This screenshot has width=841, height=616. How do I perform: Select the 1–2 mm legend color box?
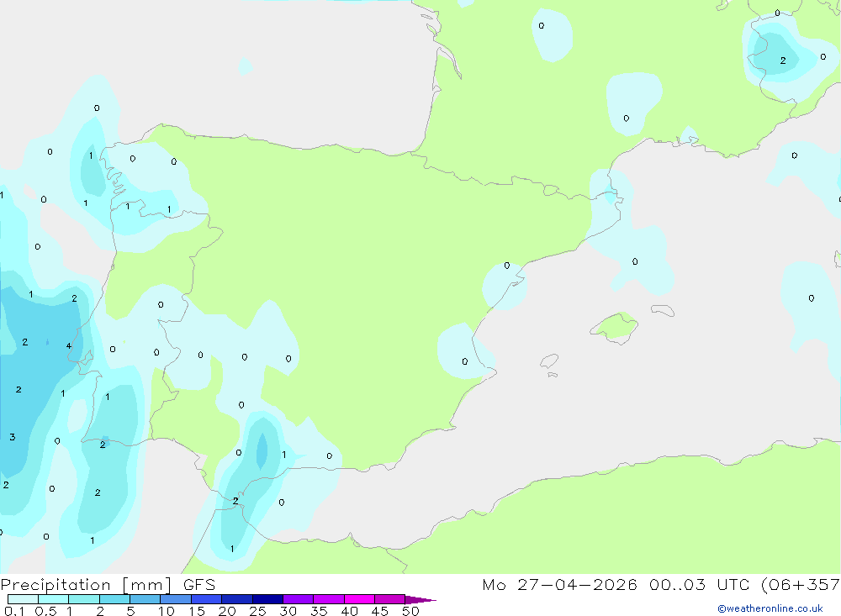click(x=84, y=599)
